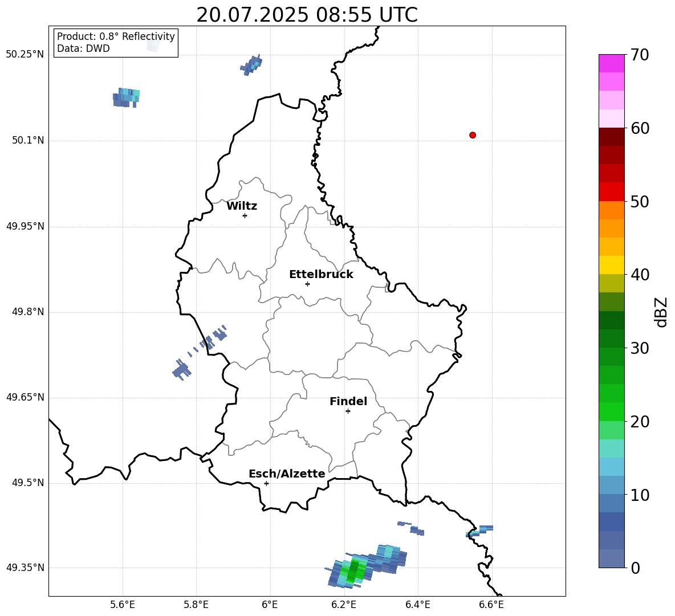Click the 6.6°E longitude label
The image size is (675, 616).
coord(491,605)
